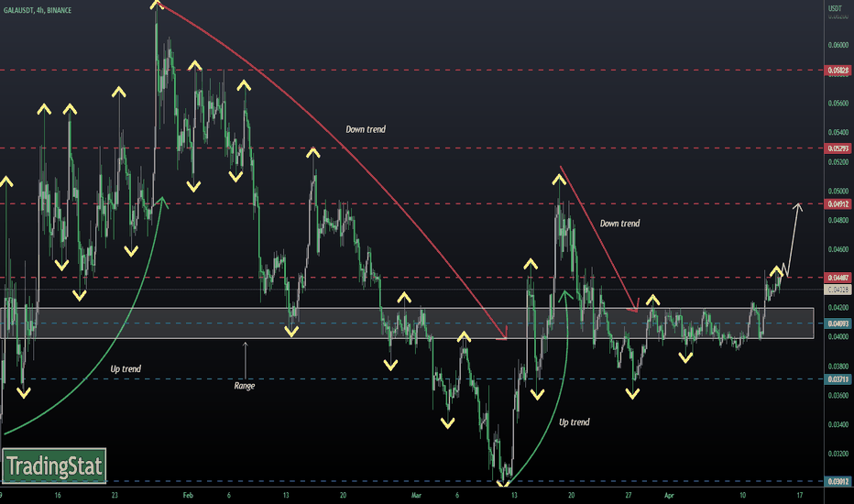
Task: Click the 10 date label on time axis
Action: pos(742,495)
